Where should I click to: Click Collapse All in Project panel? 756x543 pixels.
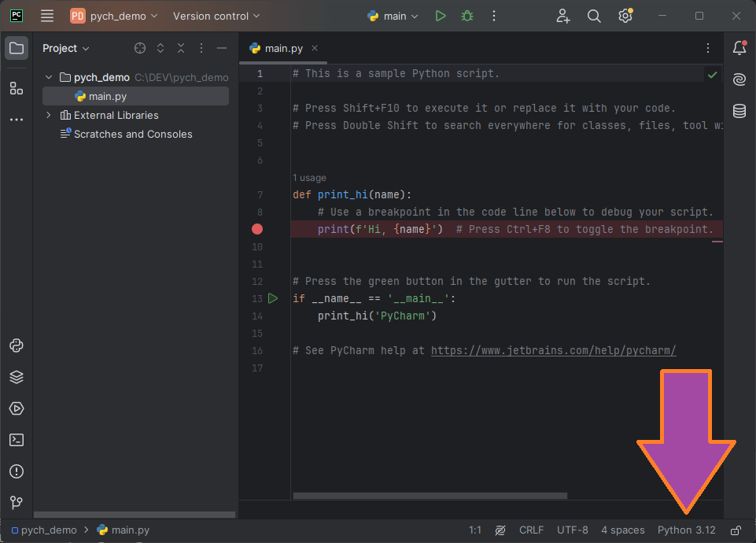[181, 48]
